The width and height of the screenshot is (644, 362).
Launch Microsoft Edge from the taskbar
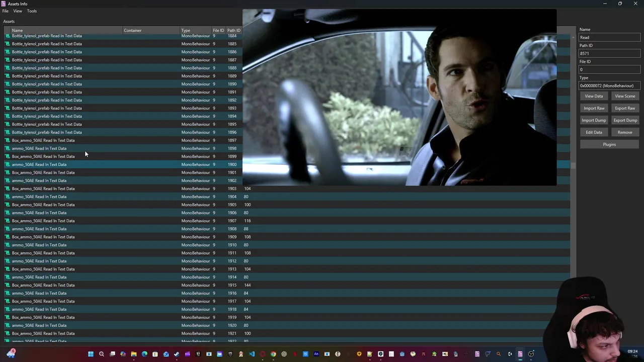coord(144,354)
